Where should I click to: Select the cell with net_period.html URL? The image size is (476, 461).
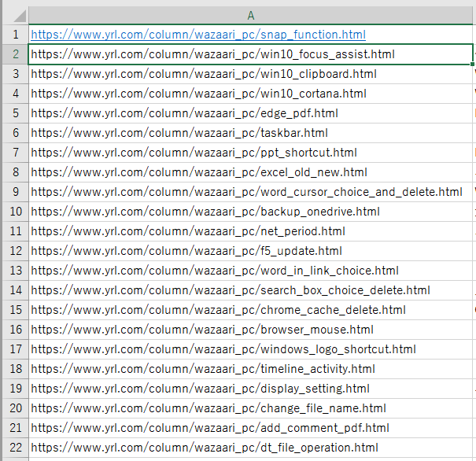point(251,231)
